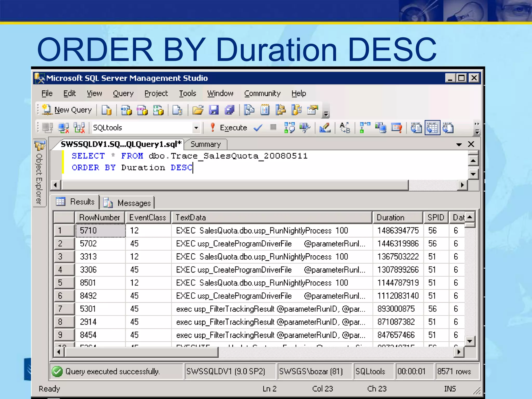Click the Database Engine Query icon
Image resolution: width=532 pixels, height=399 pixels.
tap(107, 110)
